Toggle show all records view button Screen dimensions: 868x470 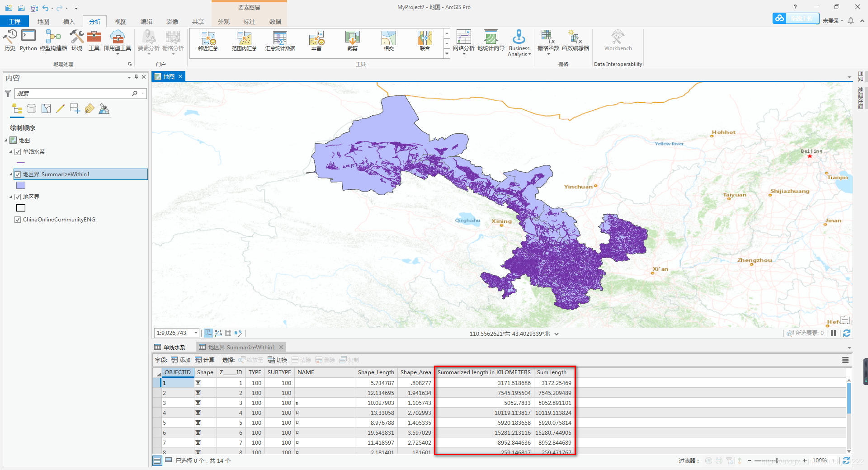tap(157, 461)
